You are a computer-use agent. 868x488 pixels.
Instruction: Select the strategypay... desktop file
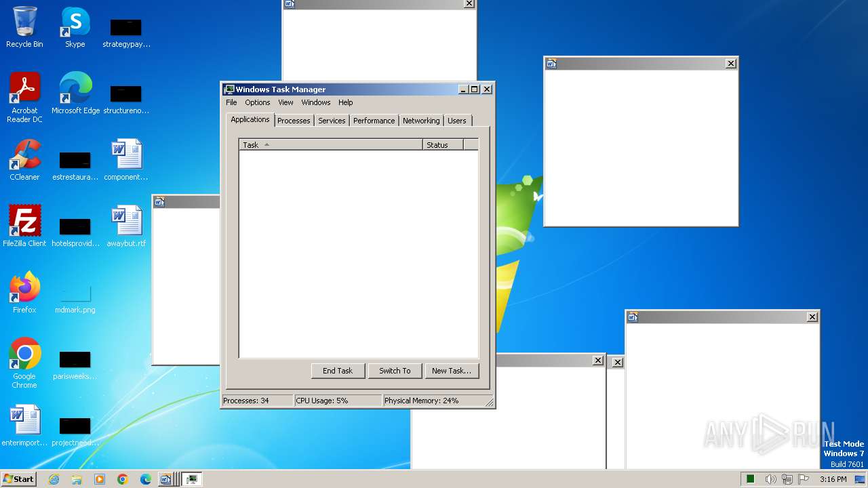coord(126,33)
